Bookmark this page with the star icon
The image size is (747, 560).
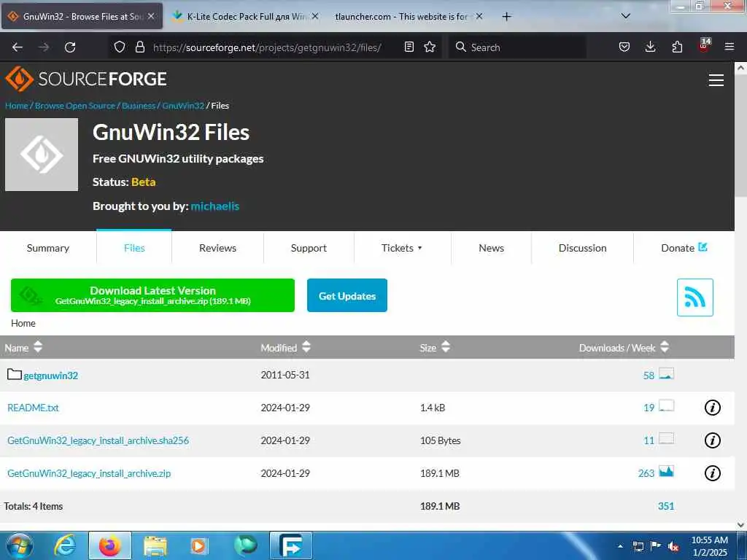click(x=430, y=47)
